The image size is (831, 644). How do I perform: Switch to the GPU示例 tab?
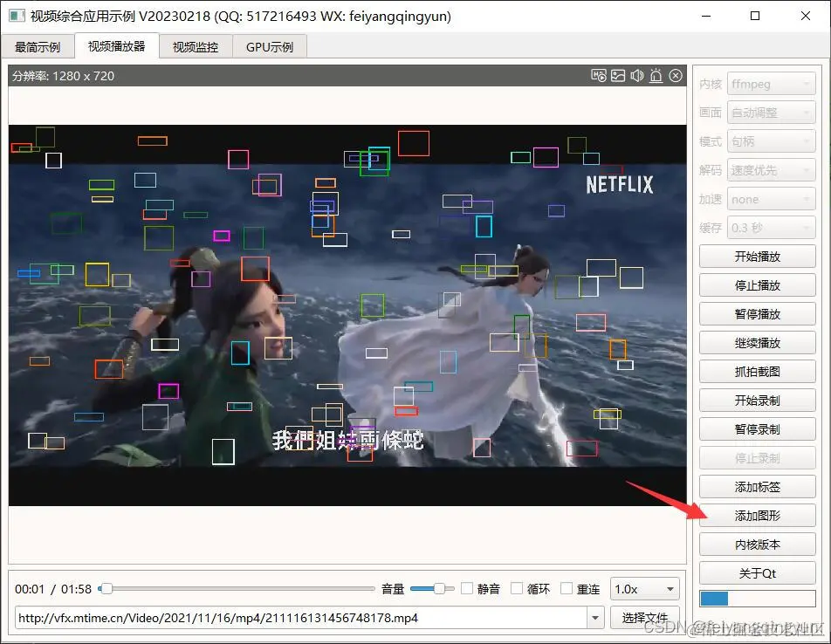coord(269,47)
